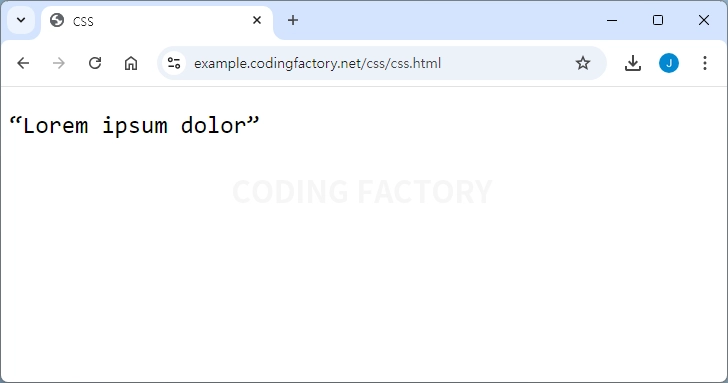Open the three-dot Chrome menu

705,63
